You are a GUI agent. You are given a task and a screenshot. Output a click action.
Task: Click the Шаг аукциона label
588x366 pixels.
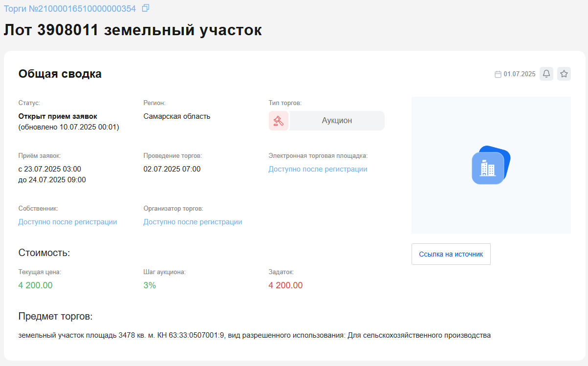164,272
